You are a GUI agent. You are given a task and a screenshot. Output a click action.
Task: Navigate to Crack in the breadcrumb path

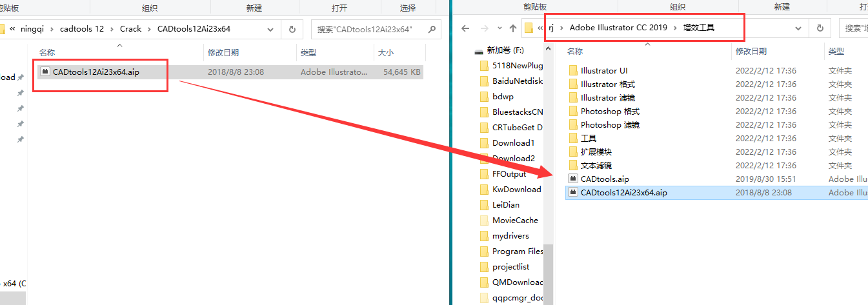[x=131, y=29]
